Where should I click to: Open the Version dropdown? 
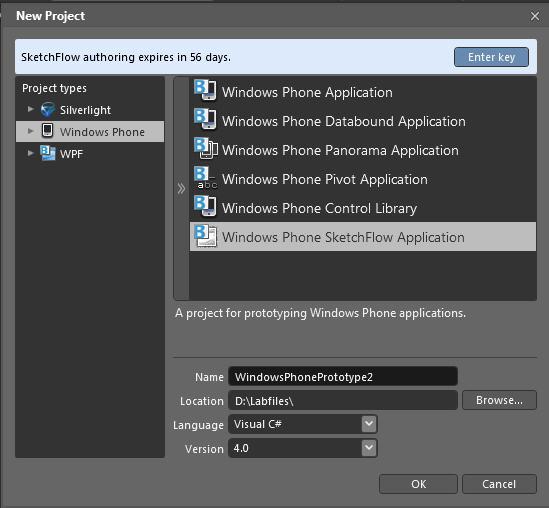[x=369, y=448]
